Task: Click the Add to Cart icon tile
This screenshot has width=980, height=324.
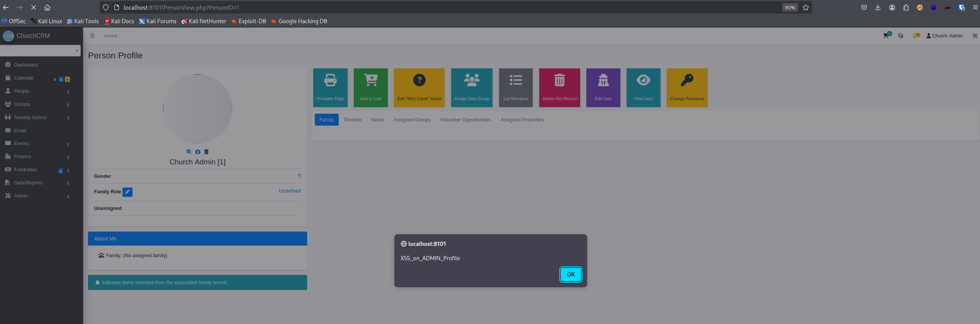Action: coord(371,88)
